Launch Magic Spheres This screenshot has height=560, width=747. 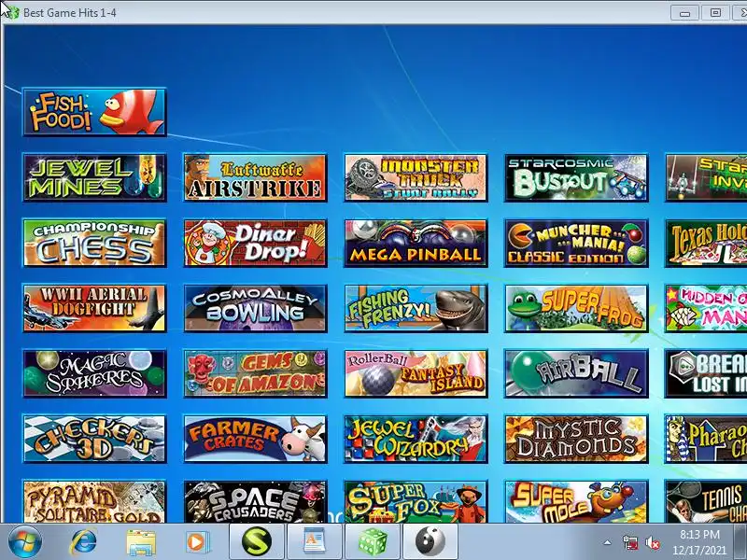click(94, 373)
